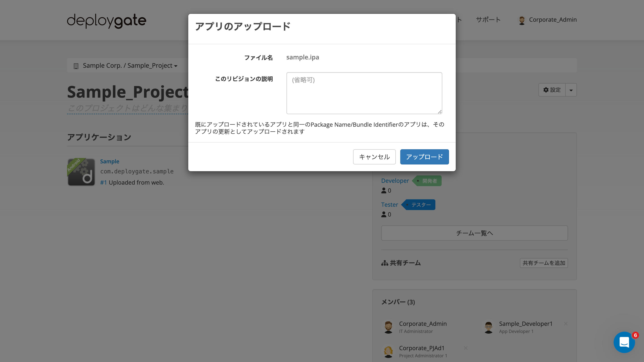This screenshot has height=362, width=644.
Task: Click the revision description text area
Action: pos(364,93)
